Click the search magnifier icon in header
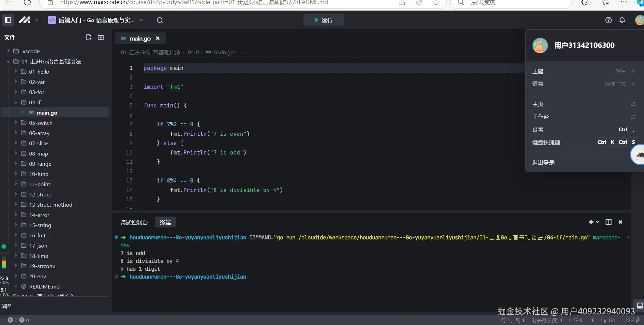Viewport: 644px width, 325px height. (x=160, y=20)
